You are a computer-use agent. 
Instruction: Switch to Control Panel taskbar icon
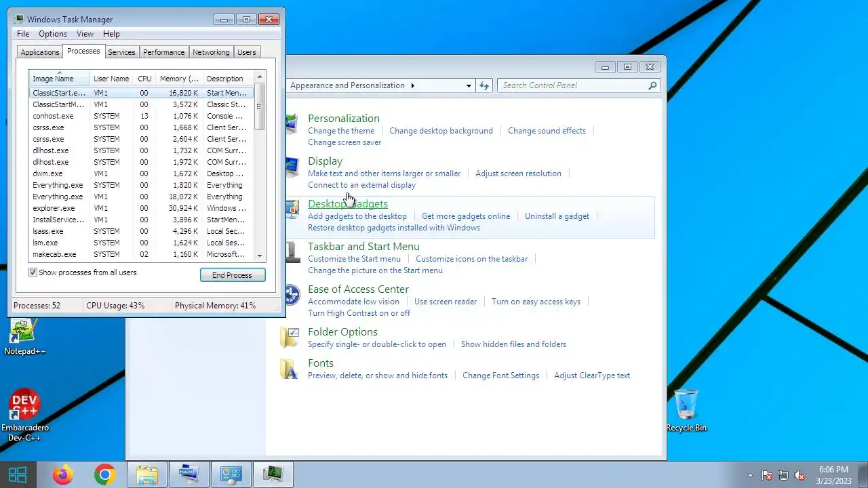click(x=231, y=475)
